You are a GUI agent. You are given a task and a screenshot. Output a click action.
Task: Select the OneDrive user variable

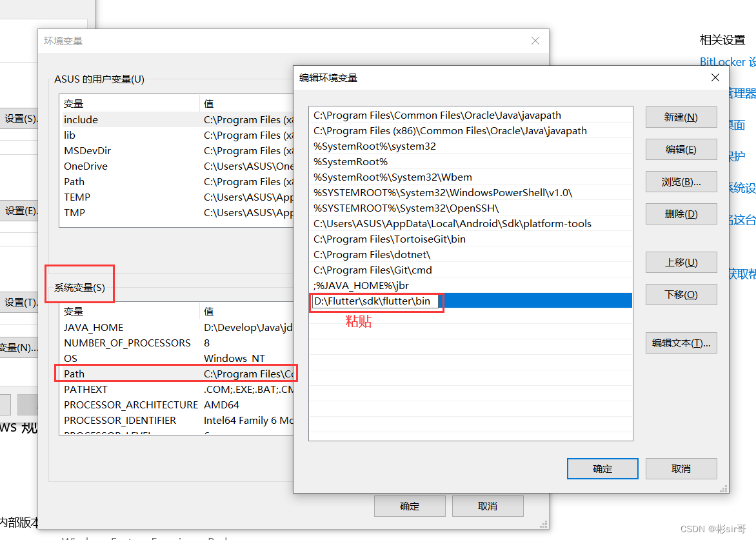(177, 166)
